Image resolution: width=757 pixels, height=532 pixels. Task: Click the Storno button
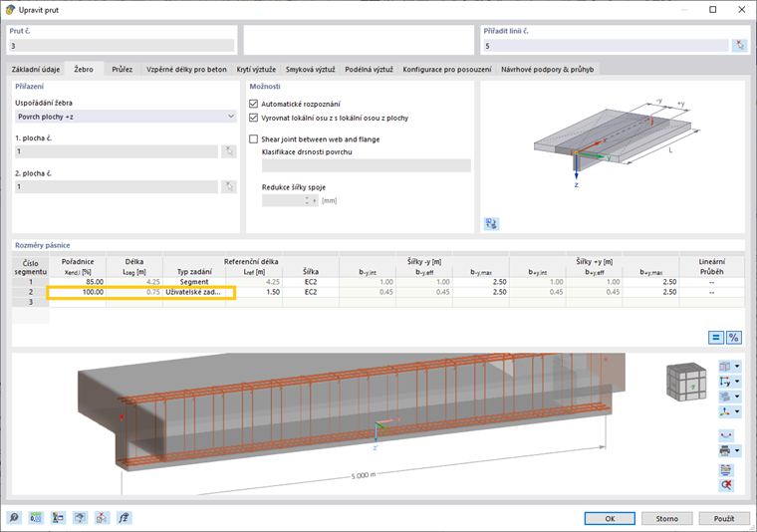point(666,518)
